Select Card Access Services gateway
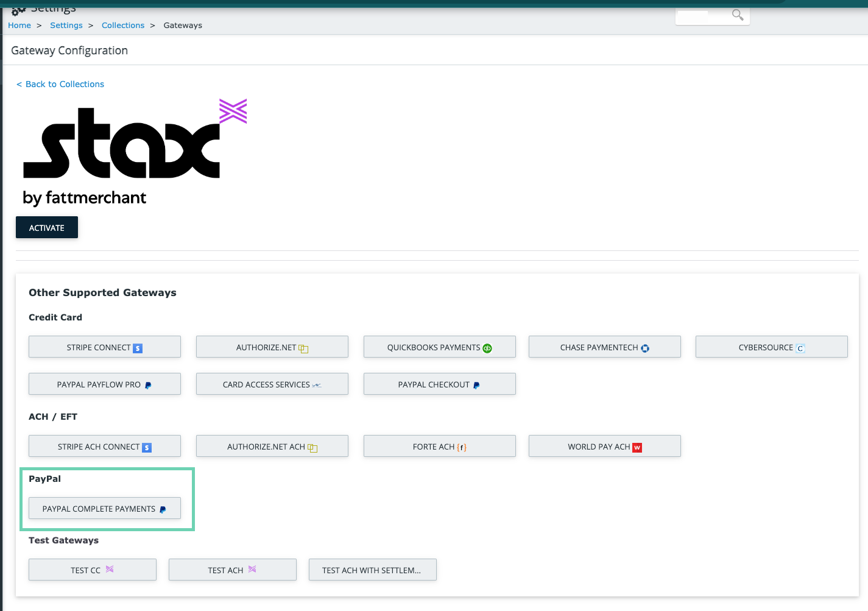 [x=272, y=384]
